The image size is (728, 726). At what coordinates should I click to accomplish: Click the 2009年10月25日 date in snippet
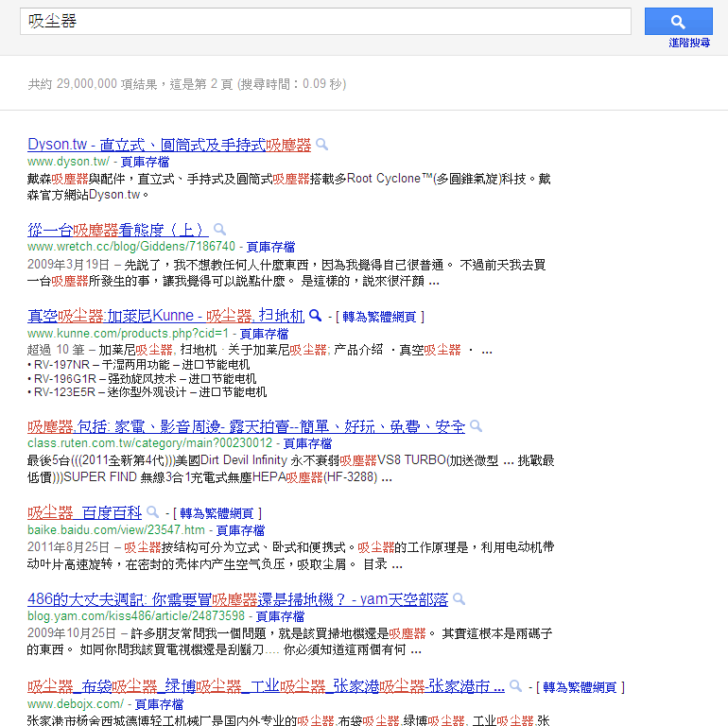click(72, 633)
